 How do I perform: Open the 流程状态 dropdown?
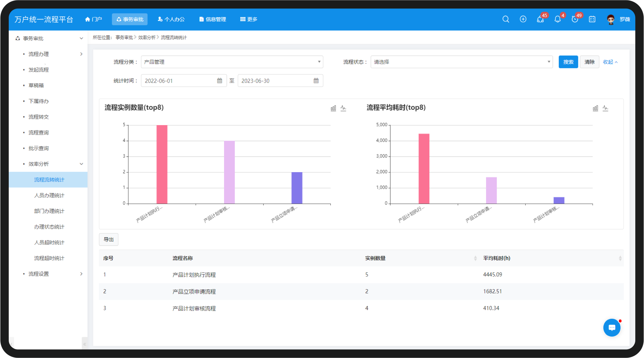pyautogui.click(x=461, y=62)
